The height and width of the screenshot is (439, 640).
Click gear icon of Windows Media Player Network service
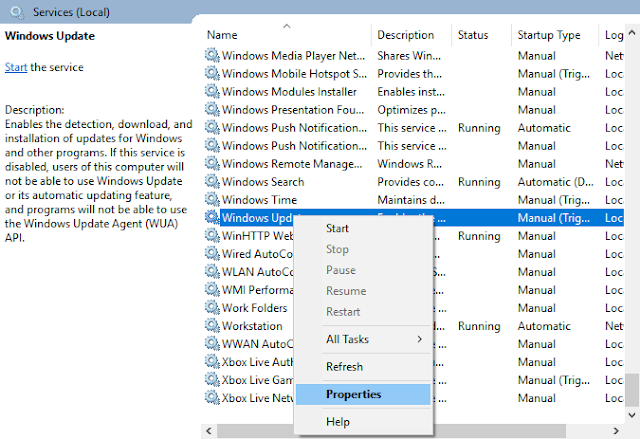[212, 55]
